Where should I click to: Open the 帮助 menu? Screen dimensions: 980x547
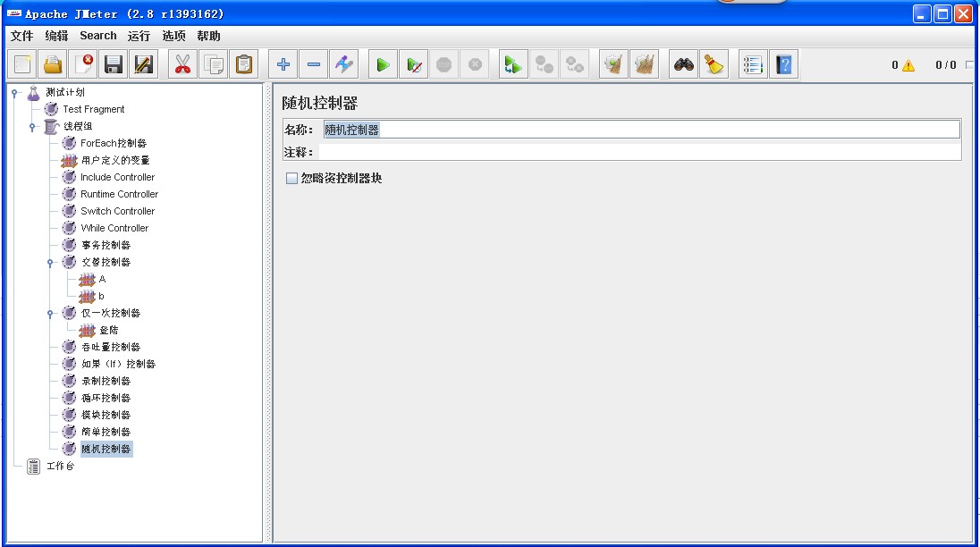(208, 36)
